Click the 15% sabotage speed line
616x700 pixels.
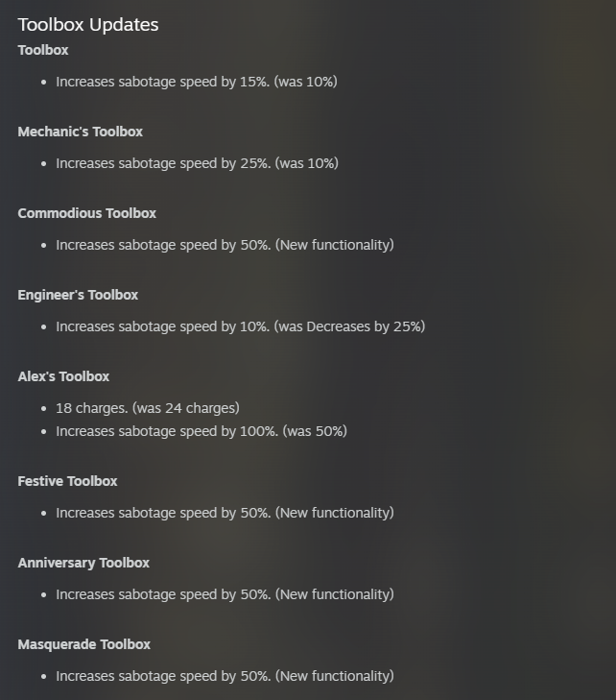tap(197, 83)
